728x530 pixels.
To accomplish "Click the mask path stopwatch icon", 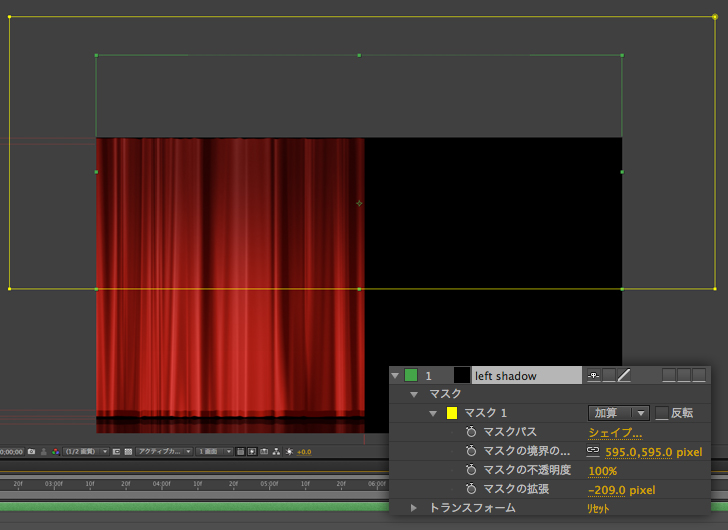I will (x=471, y=432).
